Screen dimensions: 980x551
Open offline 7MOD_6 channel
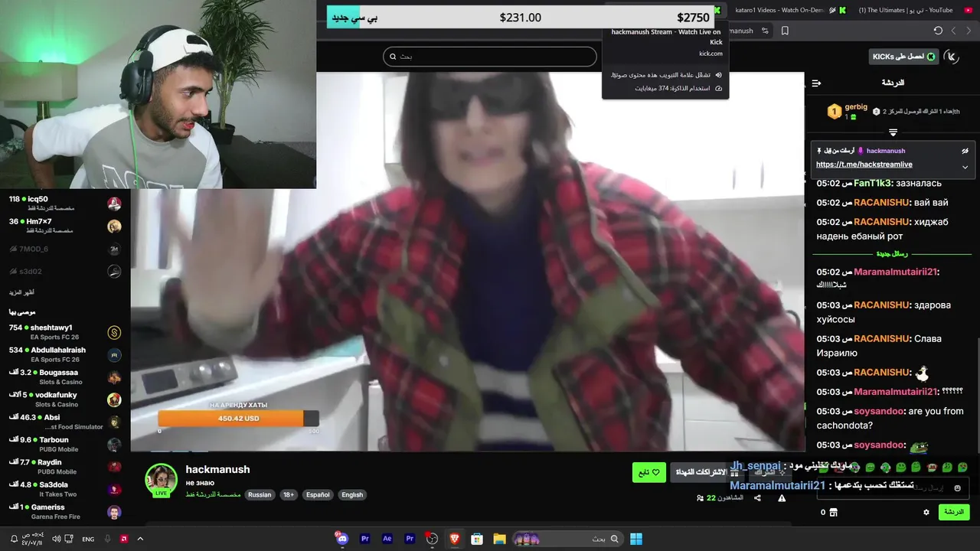(x=65, y=249)
